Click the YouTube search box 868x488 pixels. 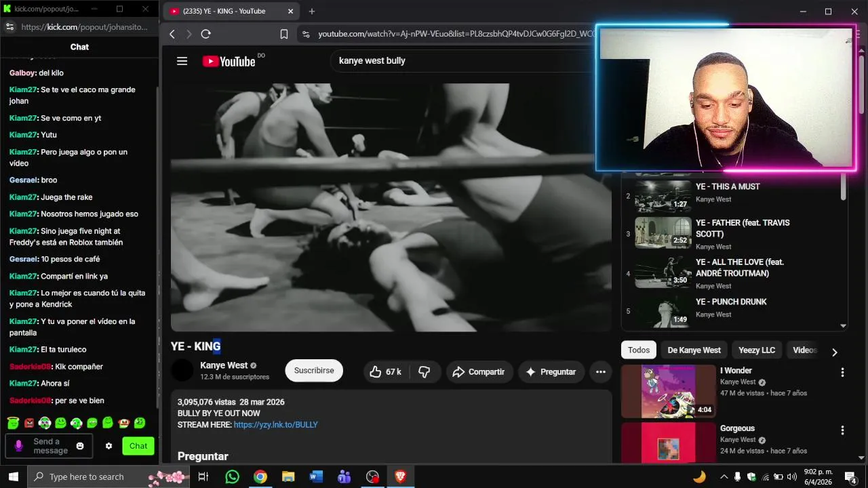(461, 60)
